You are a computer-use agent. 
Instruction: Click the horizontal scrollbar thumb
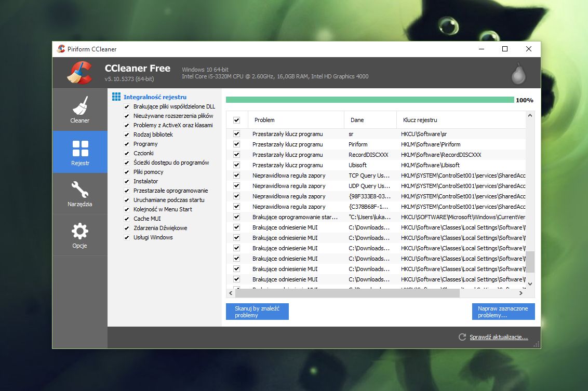pyautogui.click(x=348, y=293)
